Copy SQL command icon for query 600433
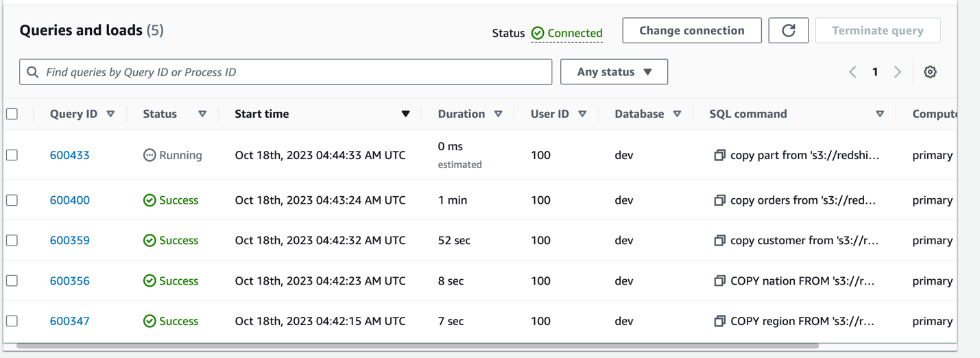 point(719,156)
